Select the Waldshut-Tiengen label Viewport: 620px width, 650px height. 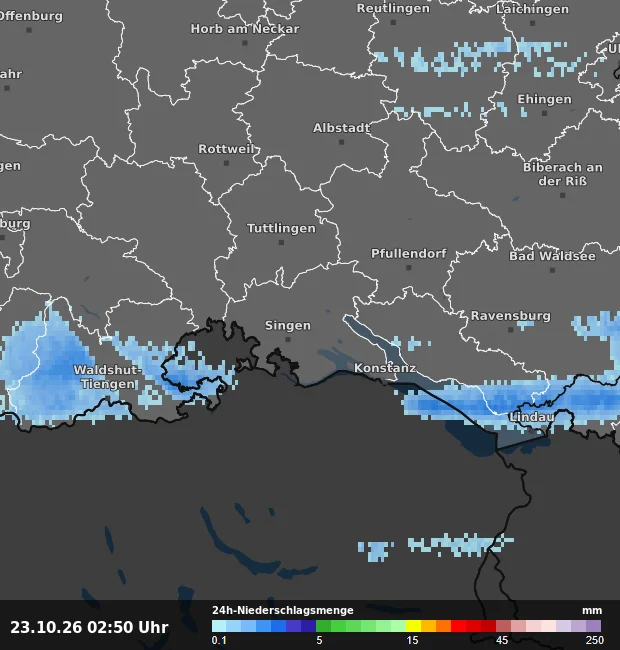click(108, 377)
